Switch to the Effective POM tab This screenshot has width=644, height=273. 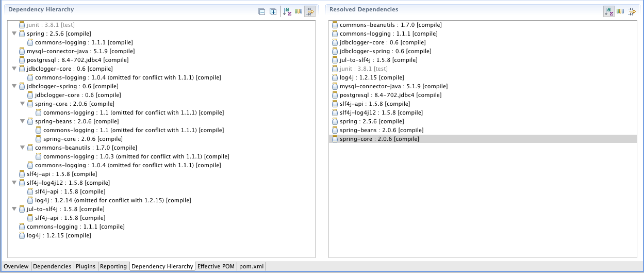click(216, 266)
